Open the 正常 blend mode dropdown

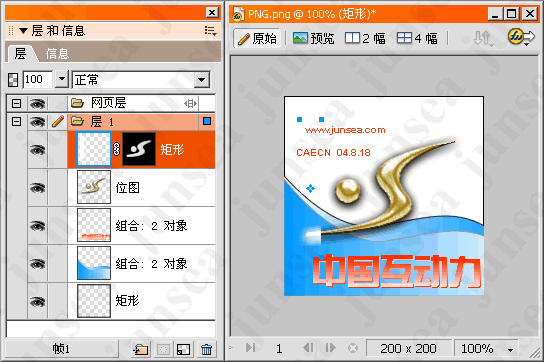pyautogui.click(x=202, y=80)
